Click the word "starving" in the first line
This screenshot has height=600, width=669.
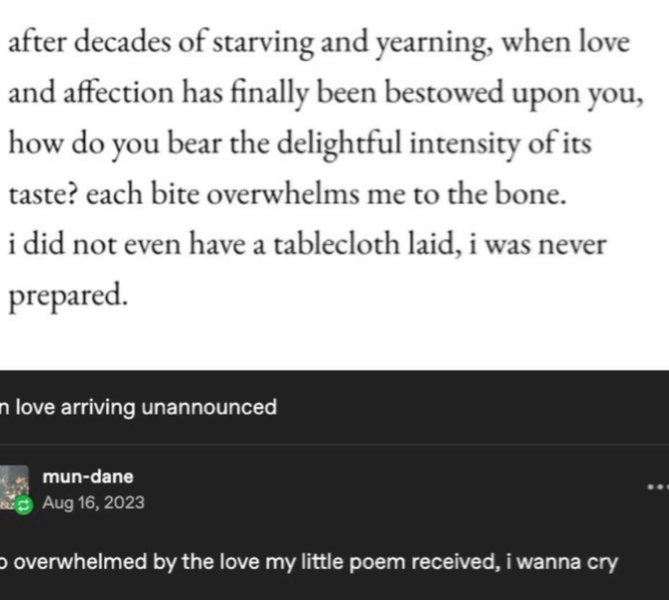[x=263, y=45]
